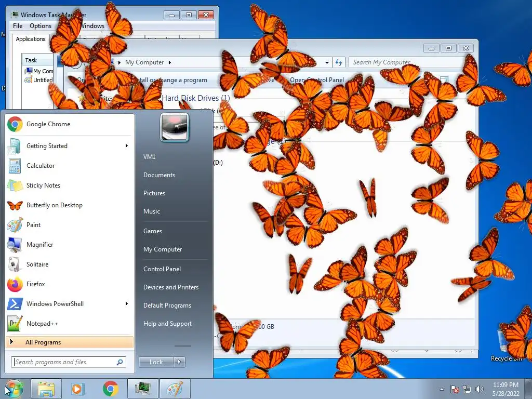The height and width of the screenshot is (399, 532).
Task: Click Open Control Panel toolbar button
Action: [x=317, y=80]
